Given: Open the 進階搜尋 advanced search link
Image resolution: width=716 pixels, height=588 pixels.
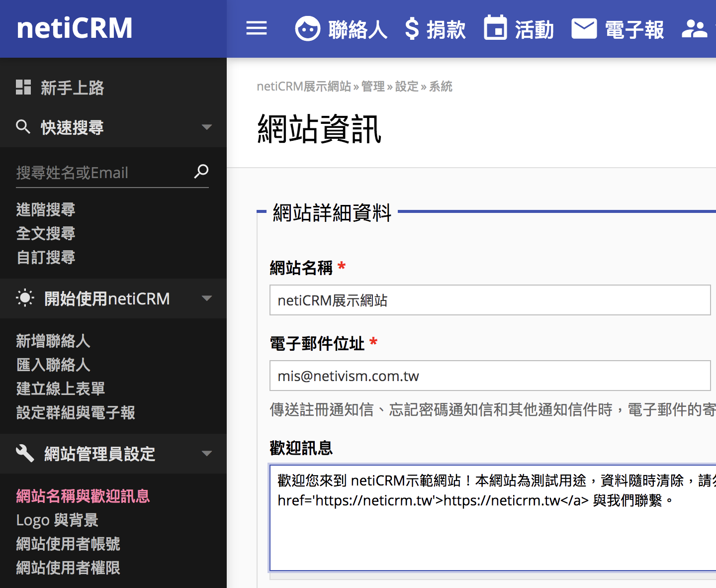Looking at the screenshot, I should tap(45, 209).
